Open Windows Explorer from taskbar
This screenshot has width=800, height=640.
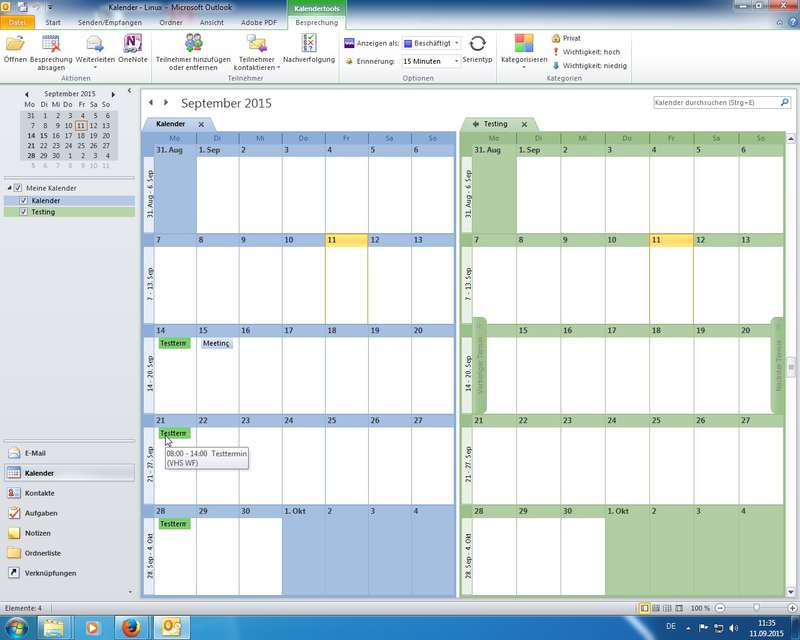[x=53, y=627]
